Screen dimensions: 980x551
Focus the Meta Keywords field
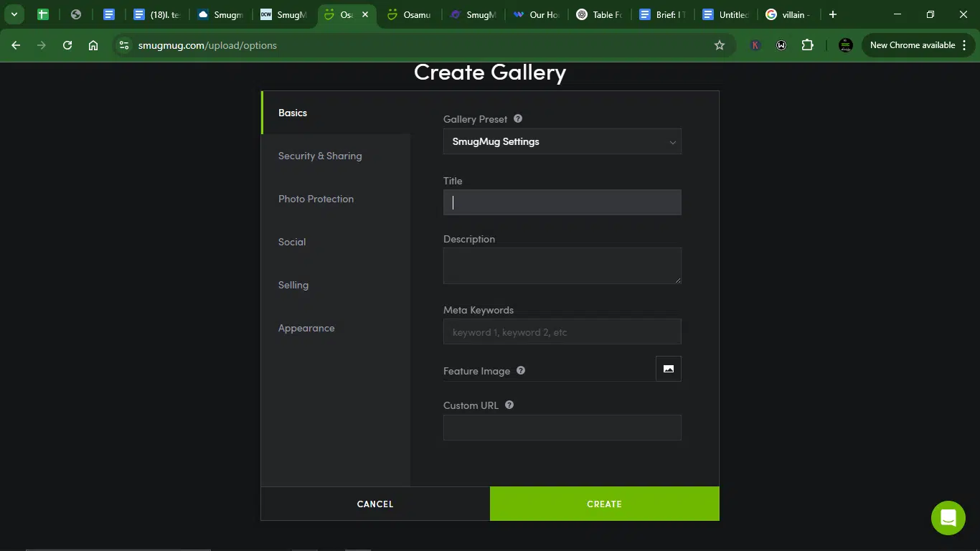pos(562,331)
